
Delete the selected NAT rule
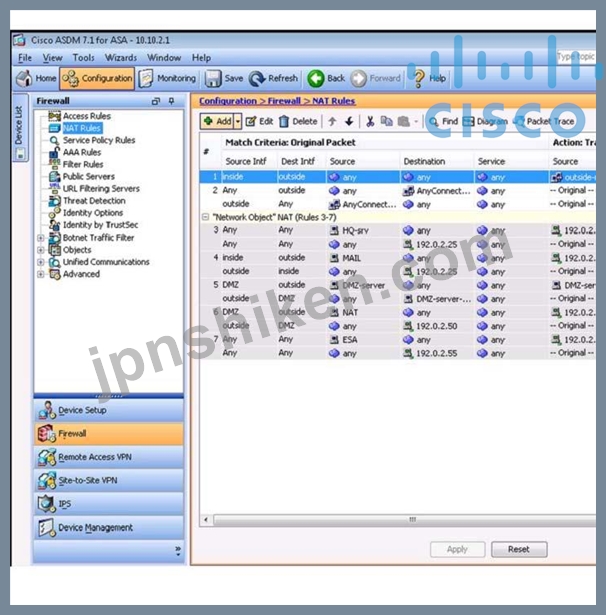(298, 121)
